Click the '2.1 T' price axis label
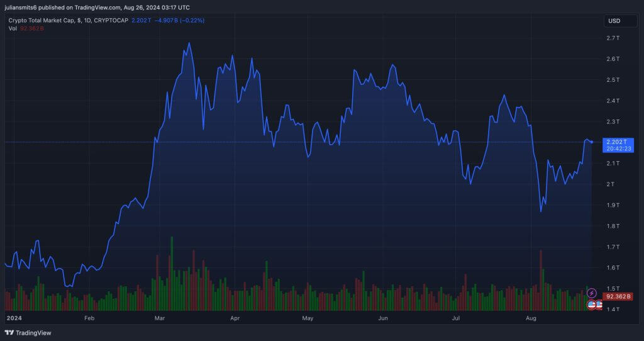 pos(613,163)
